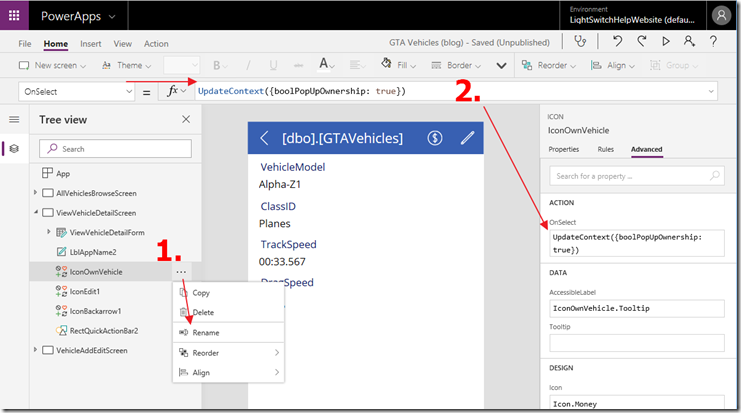
Task: Switch to the Insert ribbon tab
Action: coord(91,43)
